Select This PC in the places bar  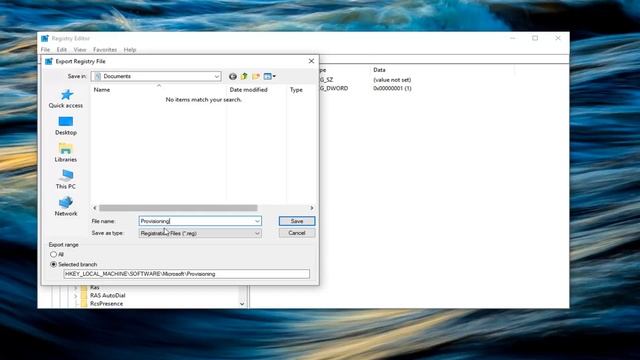[66, 180]
